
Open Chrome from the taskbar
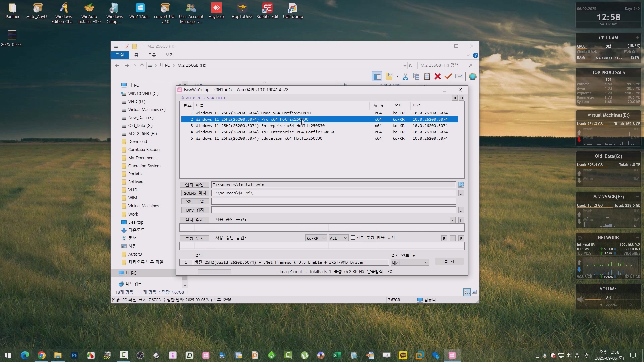pyautogui.click(x=42, y=355)
